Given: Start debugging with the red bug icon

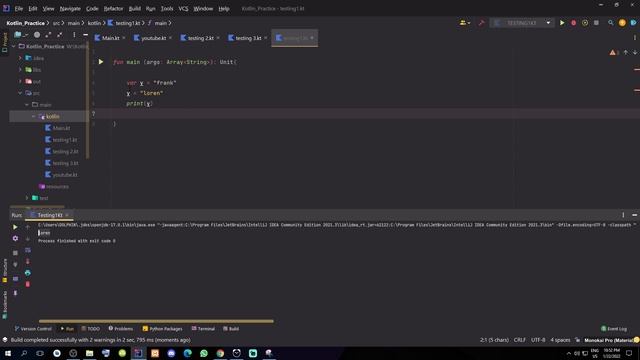Looking at the screenshot, I should (573, 23).
